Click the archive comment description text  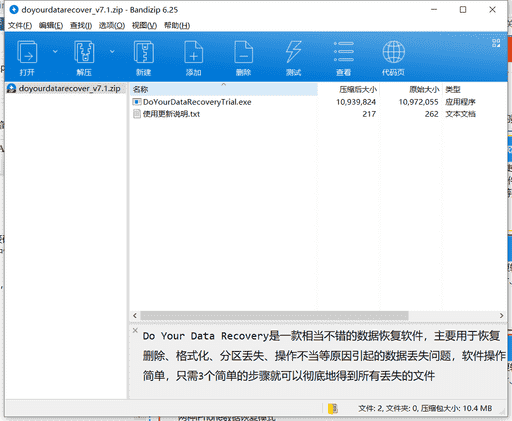[x=324, y=356]
